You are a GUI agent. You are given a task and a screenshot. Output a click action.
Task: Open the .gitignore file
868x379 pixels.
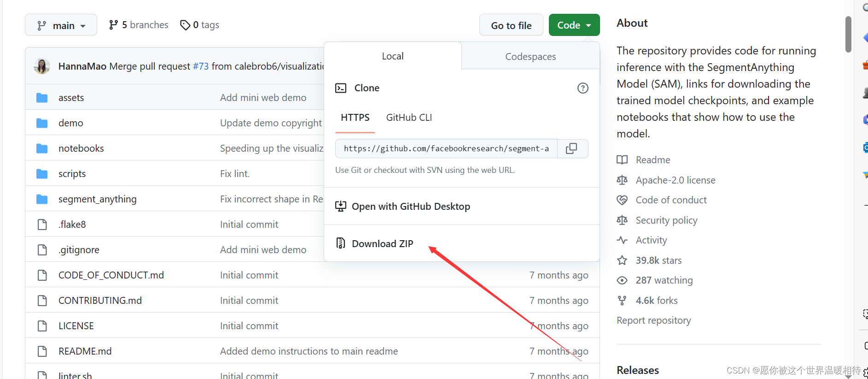coord(79,249)
